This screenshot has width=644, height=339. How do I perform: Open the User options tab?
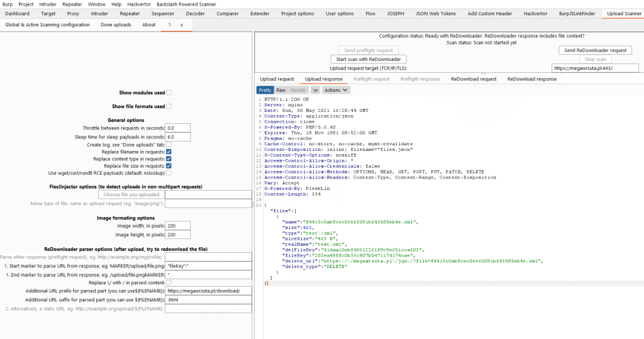coord(340,14)
